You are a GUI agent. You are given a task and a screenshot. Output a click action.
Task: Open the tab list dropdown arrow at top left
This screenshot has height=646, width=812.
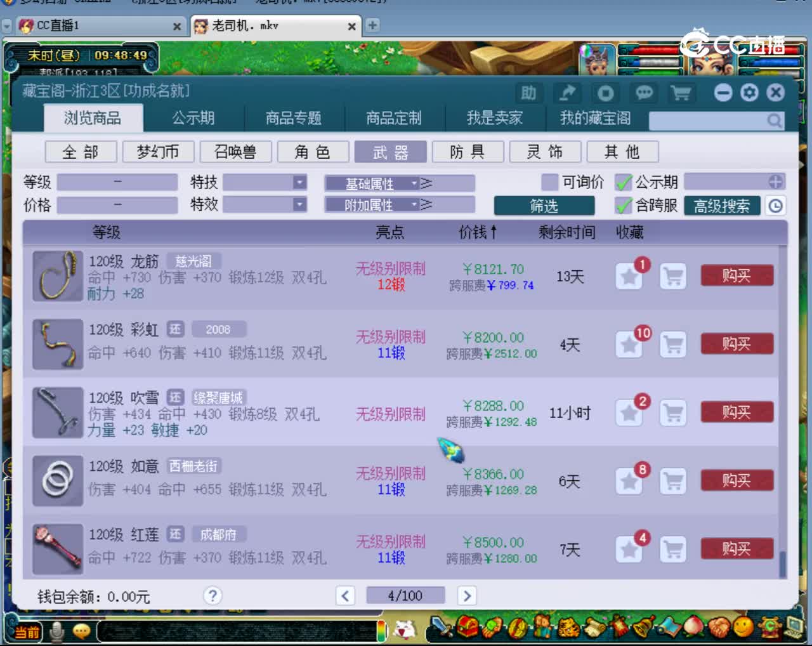(7, 26)
